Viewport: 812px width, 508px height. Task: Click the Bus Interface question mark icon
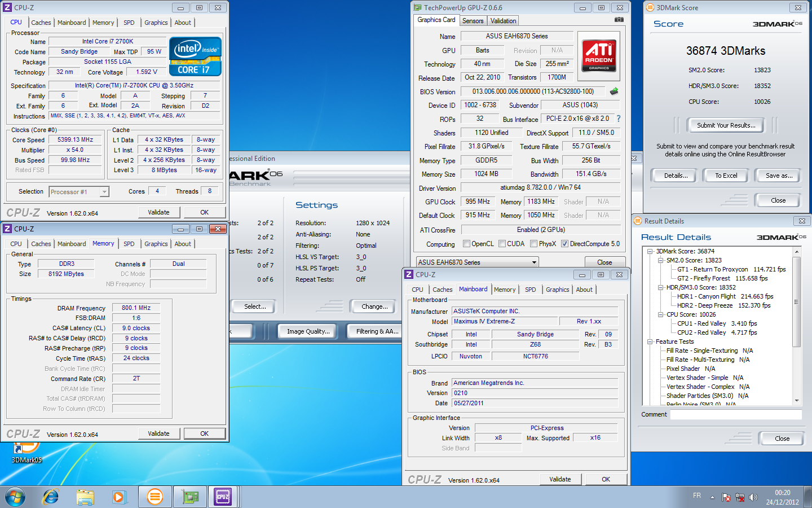pos(619,119)
